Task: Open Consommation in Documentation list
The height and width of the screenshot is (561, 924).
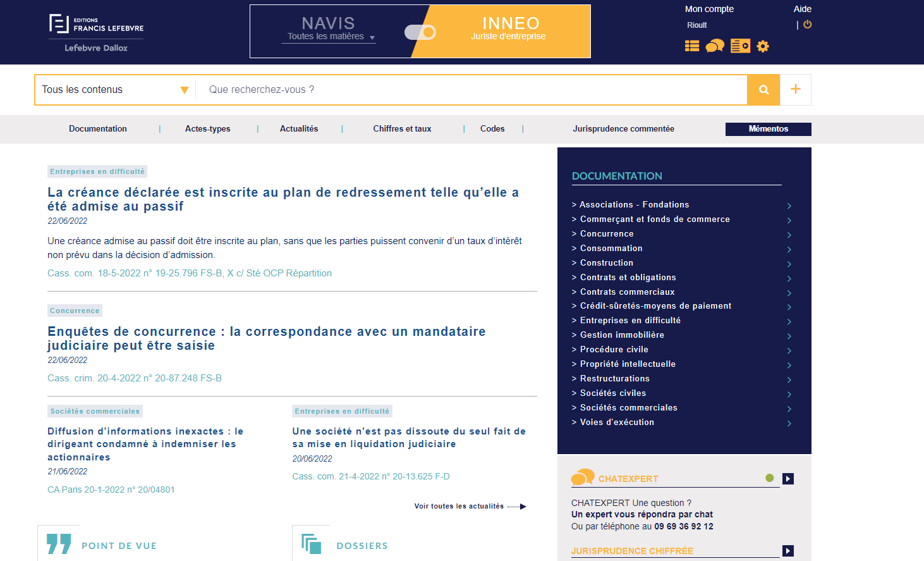Action: point(611,249)
